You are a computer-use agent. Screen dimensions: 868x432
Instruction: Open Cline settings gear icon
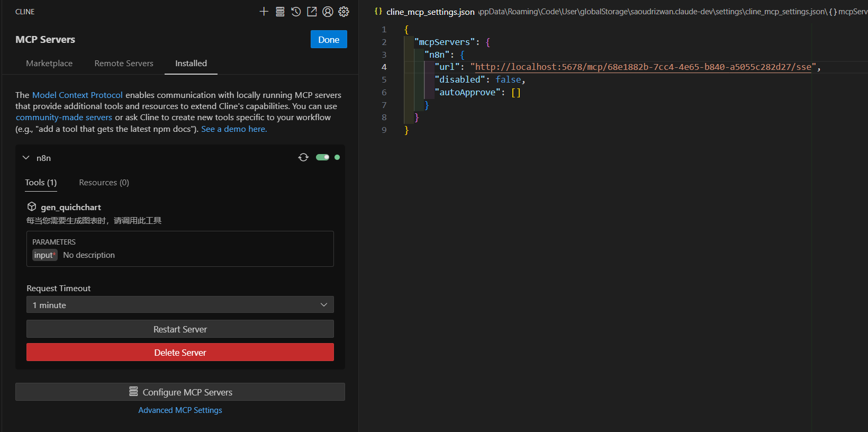[343, 12]
